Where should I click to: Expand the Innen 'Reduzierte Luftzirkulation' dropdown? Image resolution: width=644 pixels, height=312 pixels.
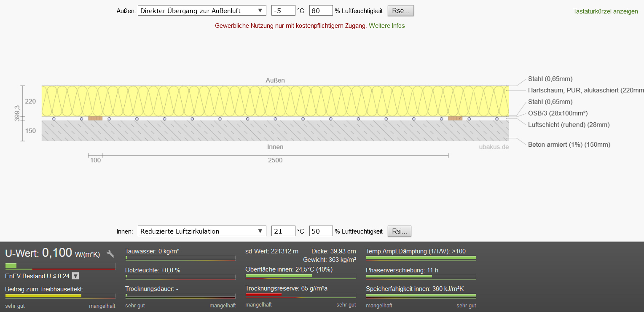tap(202, 231)
